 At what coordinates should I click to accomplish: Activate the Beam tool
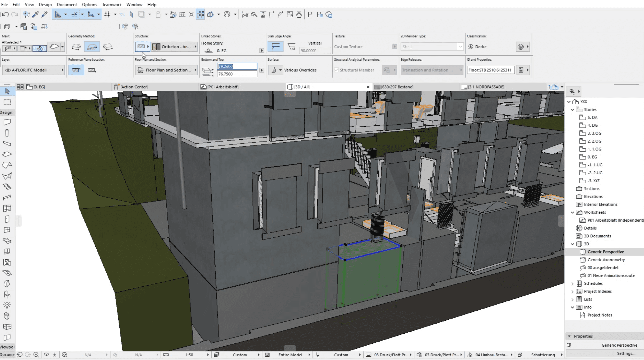tap(7, 144)
